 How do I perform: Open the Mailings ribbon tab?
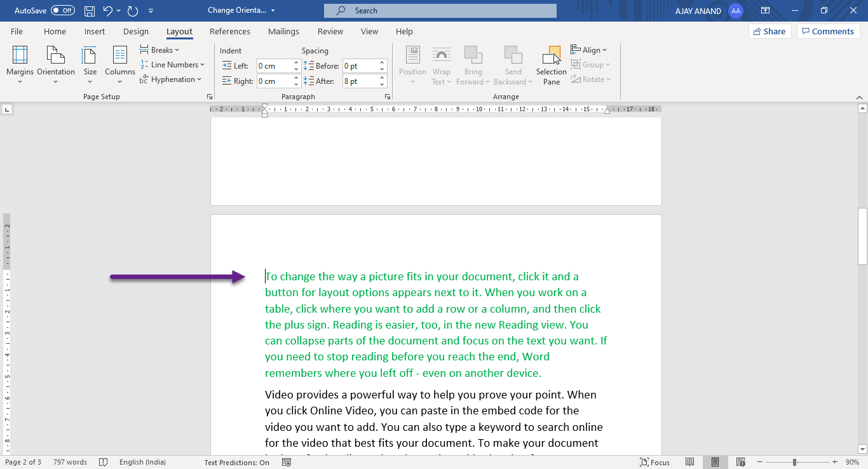click(283, 31)
